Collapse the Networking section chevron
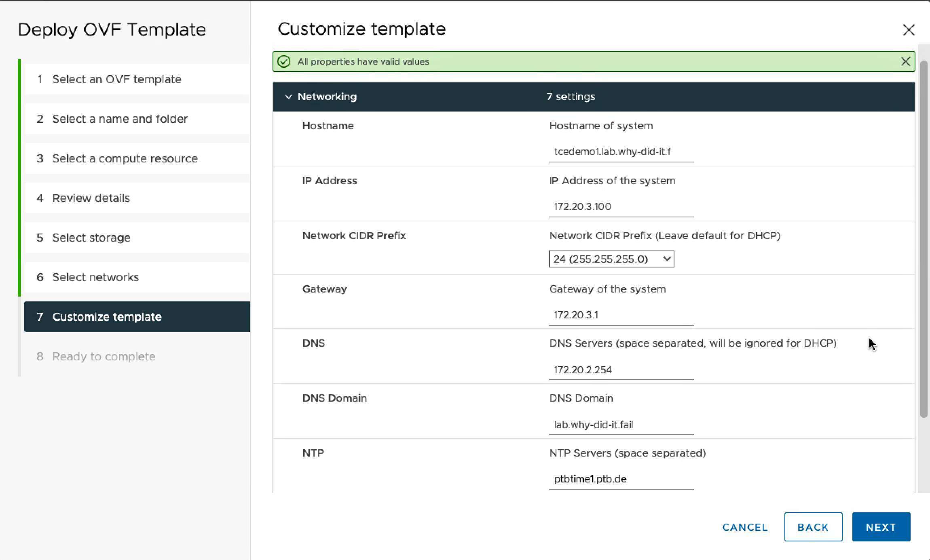930x560 pixels. coord(288,97)
